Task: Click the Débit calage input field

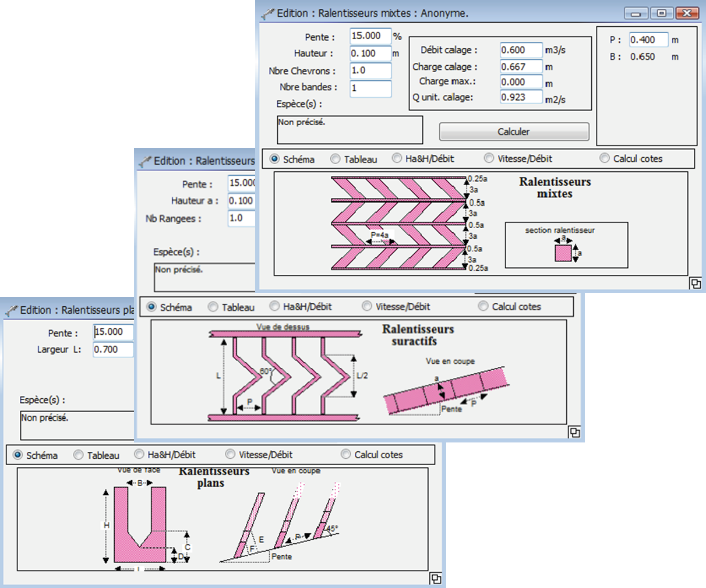Action: (521, 51)
